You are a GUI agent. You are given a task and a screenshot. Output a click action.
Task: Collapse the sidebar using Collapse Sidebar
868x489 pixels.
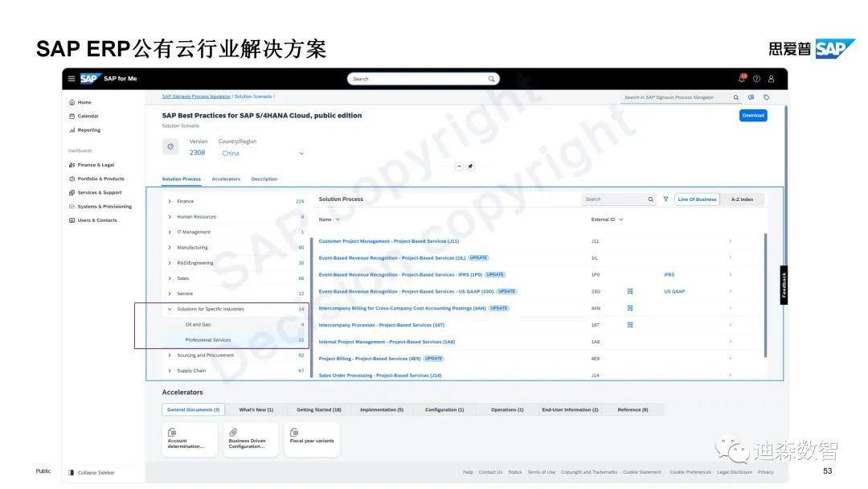click(95, 472)
